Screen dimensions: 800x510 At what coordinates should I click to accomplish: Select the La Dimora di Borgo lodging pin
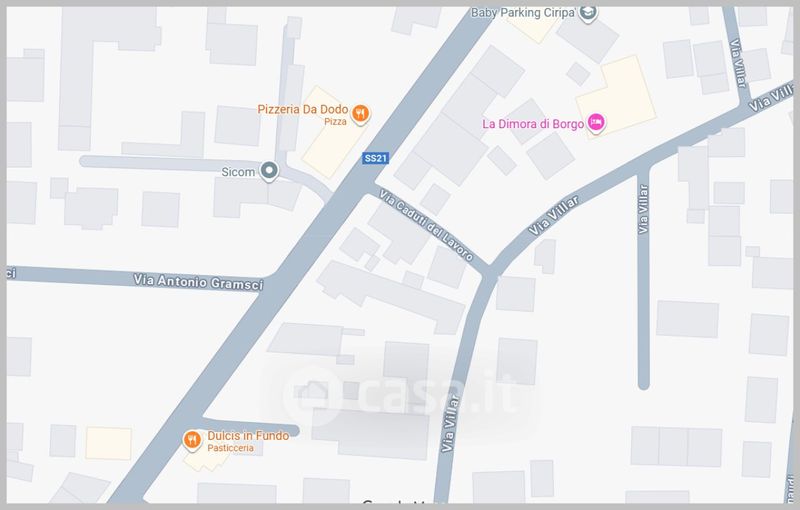click(x=595, y=122)
